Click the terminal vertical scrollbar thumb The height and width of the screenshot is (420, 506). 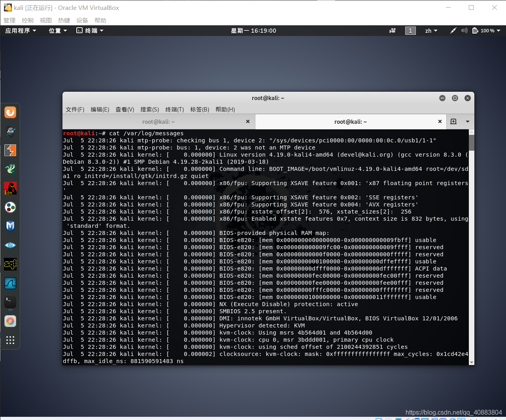(x=471, y=143)
